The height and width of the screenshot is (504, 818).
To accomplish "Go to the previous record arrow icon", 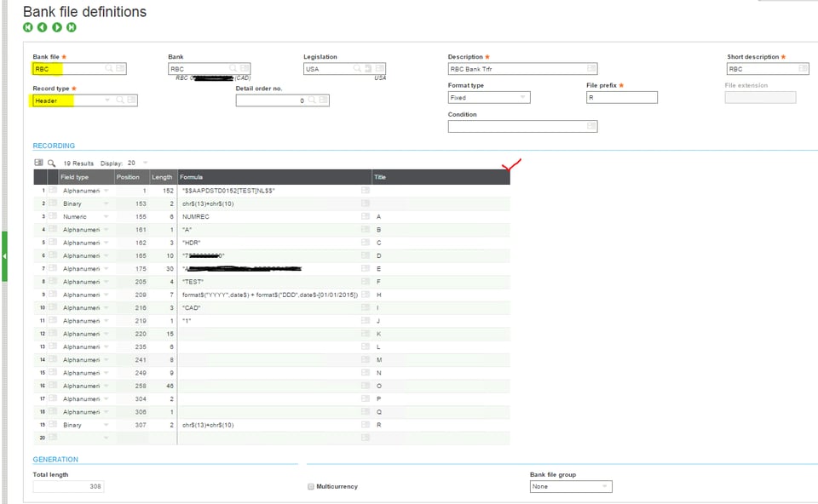I will [43, 27].
